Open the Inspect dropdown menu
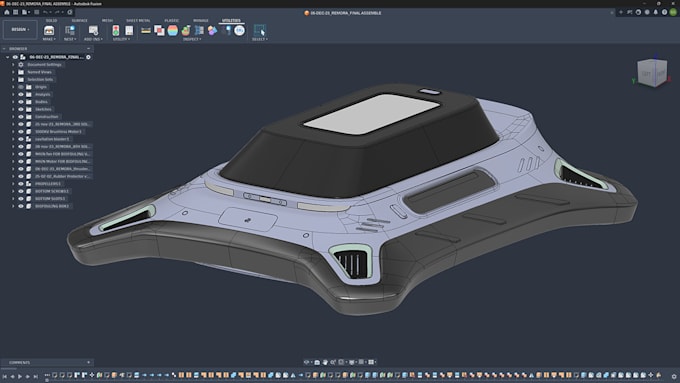 point(192,39)
